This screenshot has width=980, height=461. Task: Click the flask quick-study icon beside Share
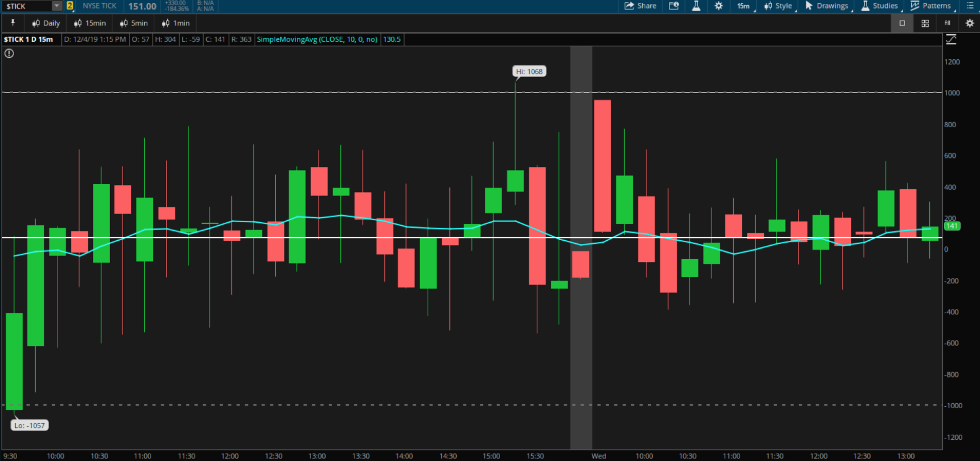(x=696, y=6)
